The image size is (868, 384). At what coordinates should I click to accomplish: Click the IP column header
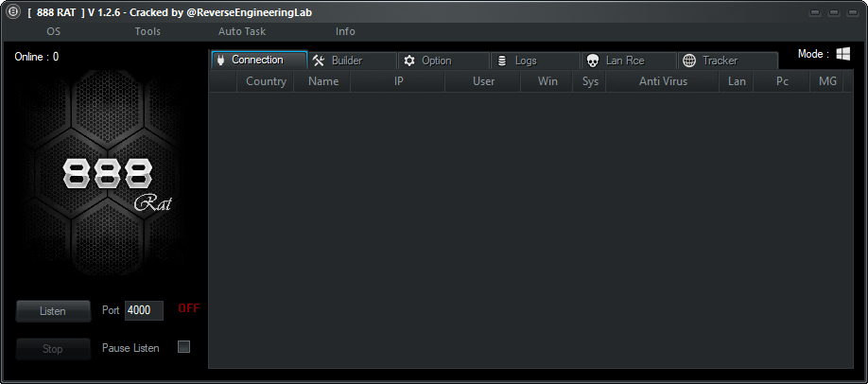[399, 81]
